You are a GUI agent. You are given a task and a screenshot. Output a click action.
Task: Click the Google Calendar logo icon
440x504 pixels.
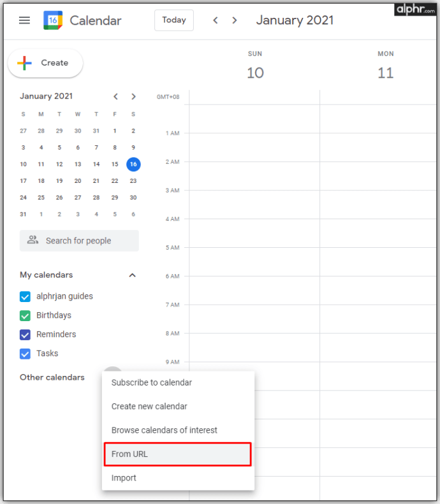[x=53, y=20]
